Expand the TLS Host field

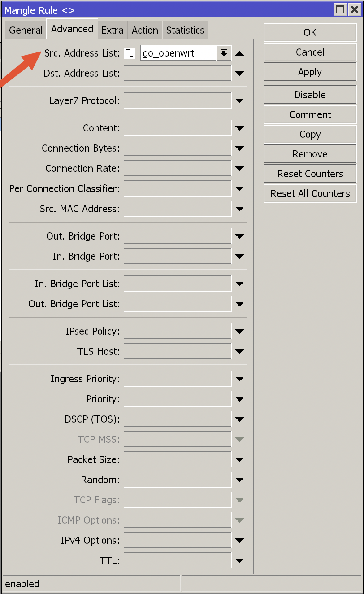[239, 352]
